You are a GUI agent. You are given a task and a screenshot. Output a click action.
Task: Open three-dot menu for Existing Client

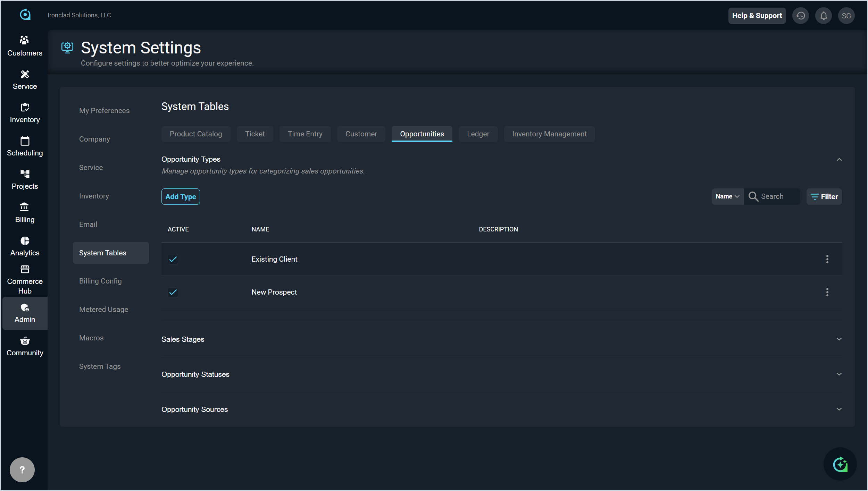[x=827, y=259]
